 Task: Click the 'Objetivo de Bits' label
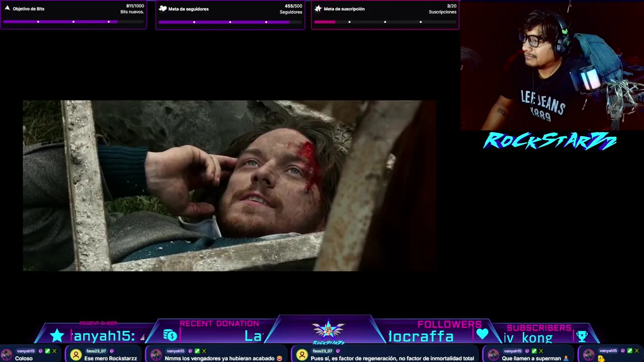point(29,9)
